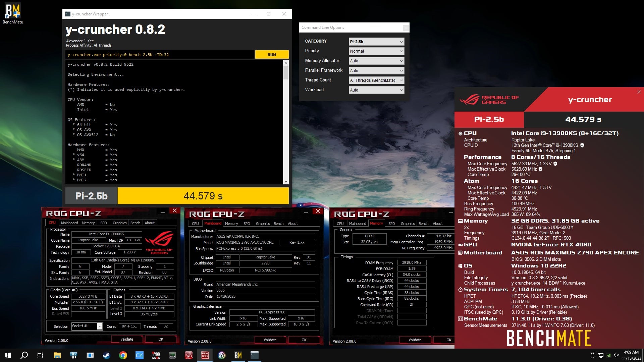644x362 pixels.
Task: Click OK in the Processor CPU-Z window
Action: (x=161, y=339)
